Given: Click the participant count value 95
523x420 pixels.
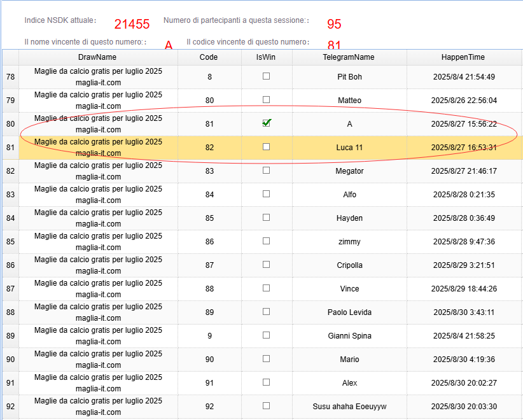Looking at the screenshot, I should pos(334,24).
